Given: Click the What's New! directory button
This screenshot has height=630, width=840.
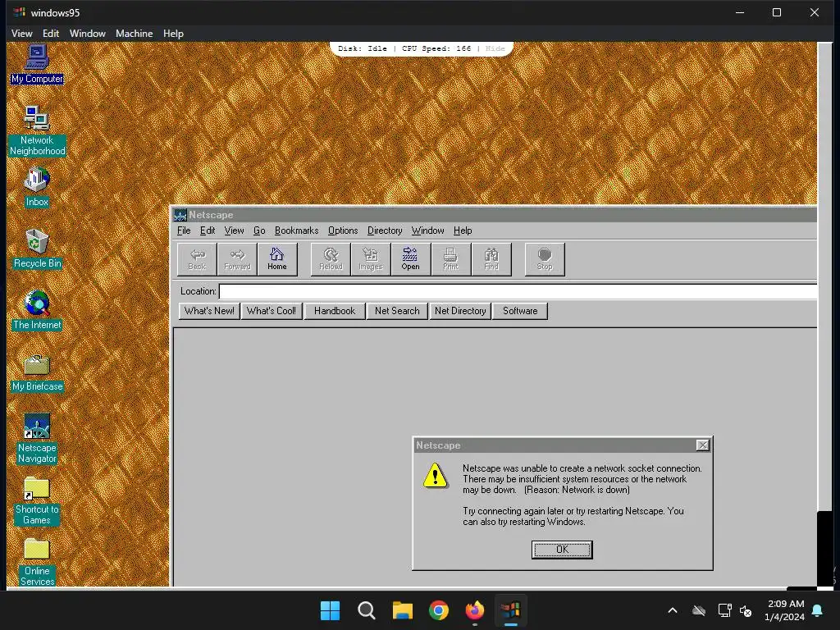Looking at the screenshot, I should pos(209,311).
